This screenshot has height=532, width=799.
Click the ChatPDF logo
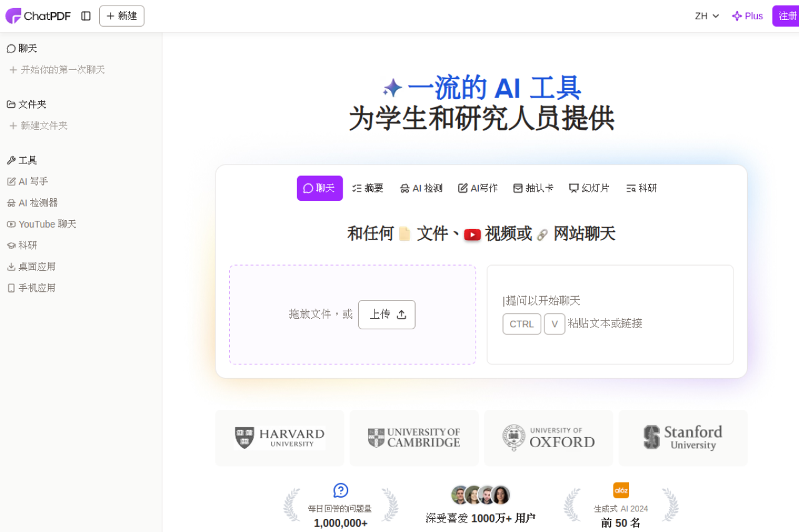click(x=38, y=16)
